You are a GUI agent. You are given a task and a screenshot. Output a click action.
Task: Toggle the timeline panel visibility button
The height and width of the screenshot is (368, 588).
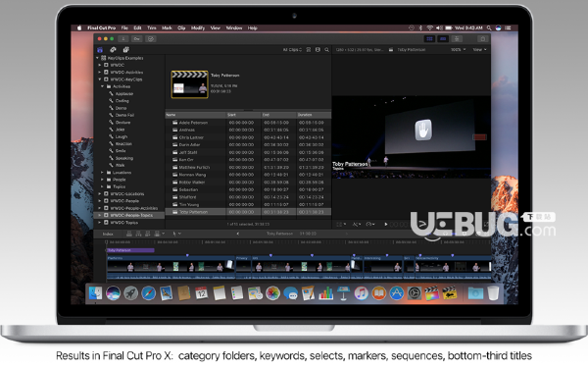coord(443,38)
